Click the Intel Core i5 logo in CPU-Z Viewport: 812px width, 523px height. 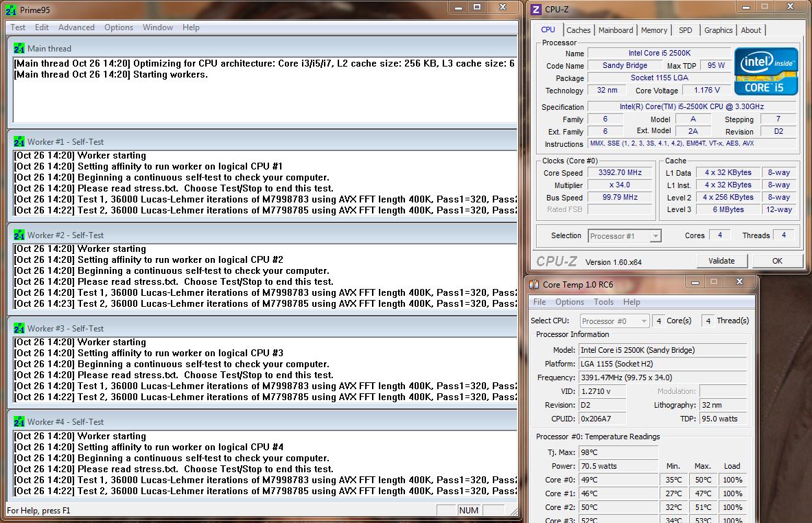[x=766, y=71]
